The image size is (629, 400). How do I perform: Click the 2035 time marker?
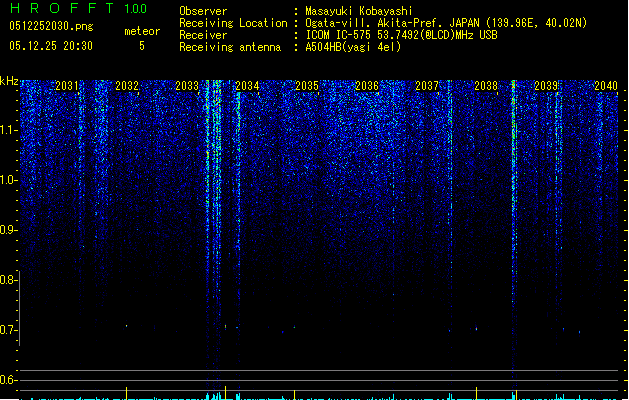(307, 86)
